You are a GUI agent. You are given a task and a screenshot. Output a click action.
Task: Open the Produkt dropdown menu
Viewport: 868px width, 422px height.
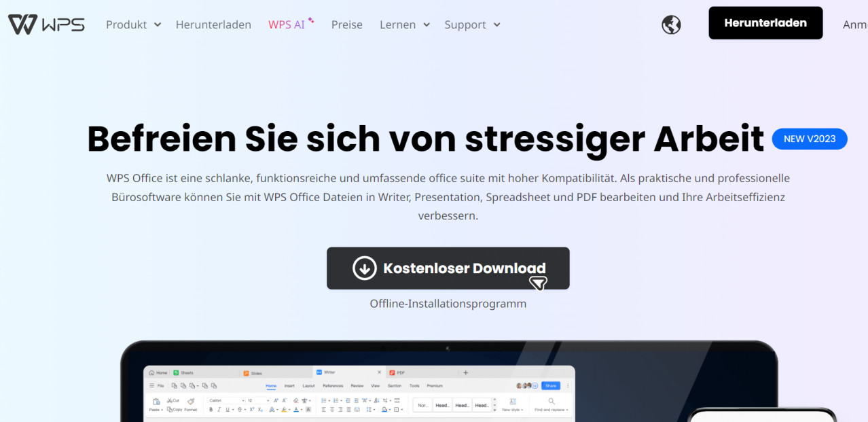tap(132, 24)
